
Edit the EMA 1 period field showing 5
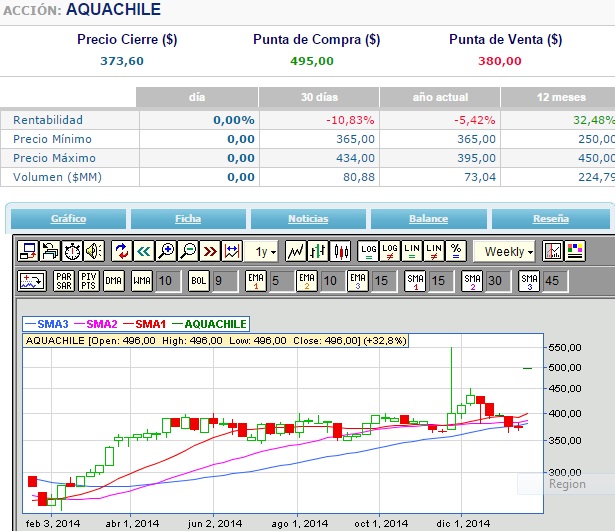coord(282,281)
